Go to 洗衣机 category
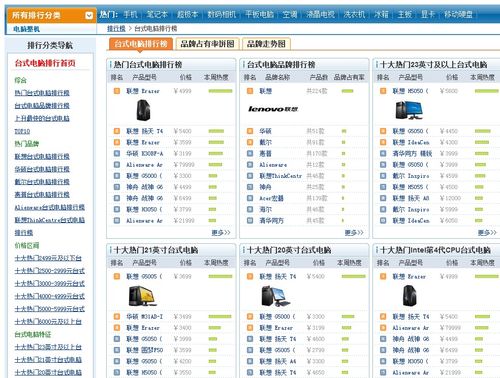This screenshot has height=378, width=500. tap(354, 15)
